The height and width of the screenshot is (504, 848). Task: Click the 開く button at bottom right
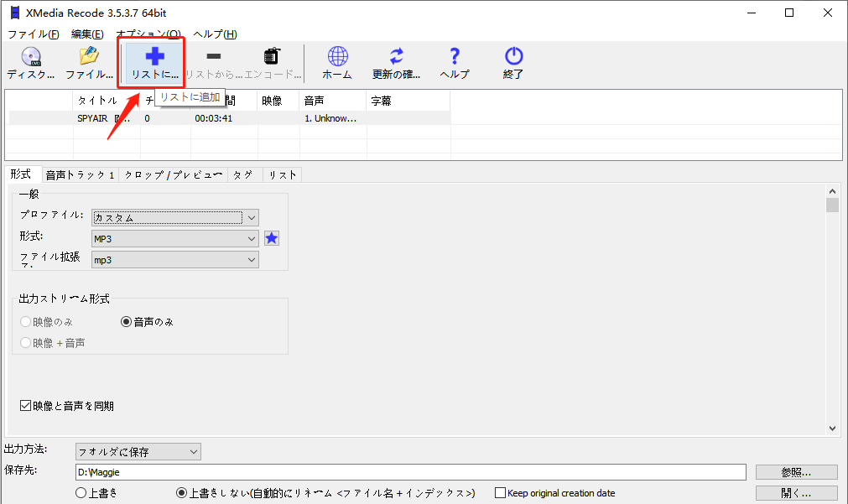pos(794,491)
